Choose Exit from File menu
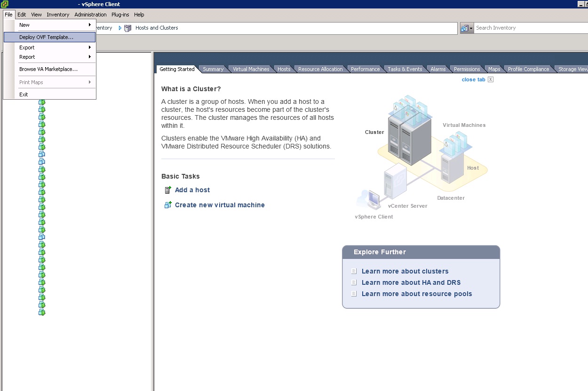The height and width of the screenshot is (391, 588). (49, 94)
